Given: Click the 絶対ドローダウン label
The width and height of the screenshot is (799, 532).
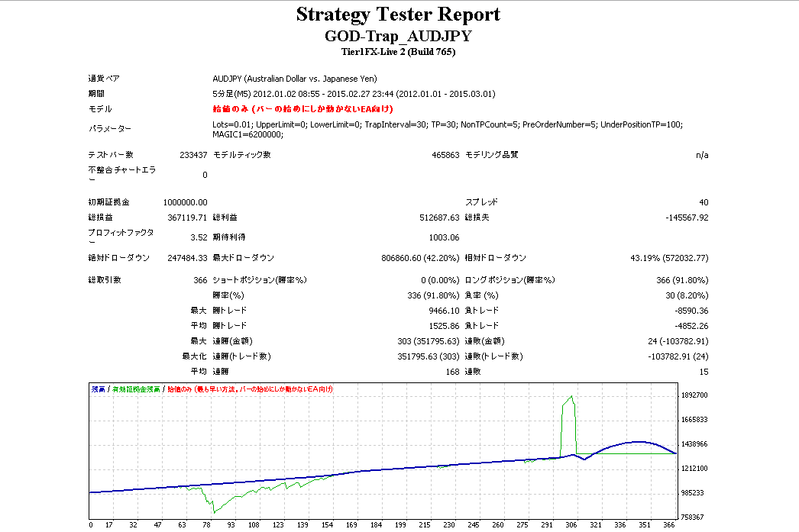Looking at the screenshot, I should (x=118, y=257).
